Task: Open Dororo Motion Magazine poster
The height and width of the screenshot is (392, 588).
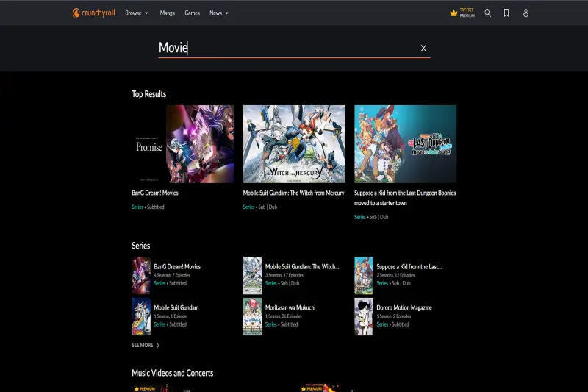Action: (x=364, y=316)
